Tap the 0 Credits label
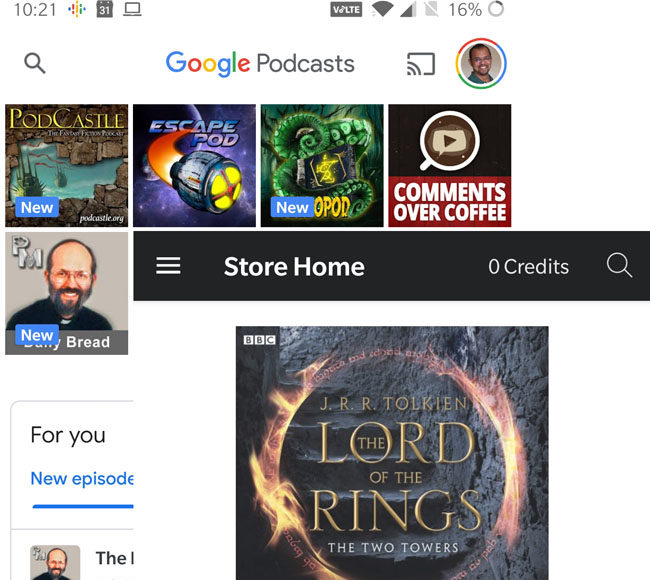This screenshot has height=580, width=650. coord(528,267)
